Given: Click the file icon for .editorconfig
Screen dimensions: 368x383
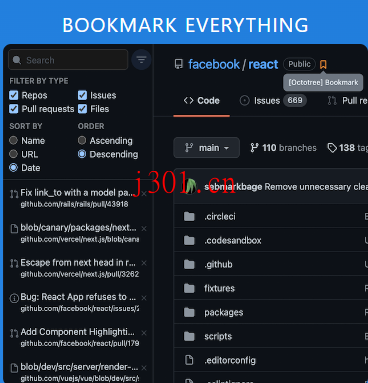Looking at the screenshot, I should [x=189, y=360].
